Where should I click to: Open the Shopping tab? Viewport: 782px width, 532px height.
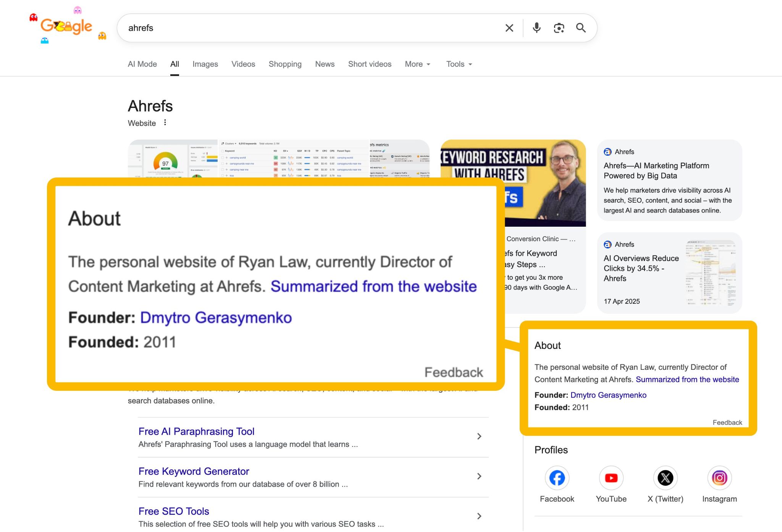coord(285,64)
